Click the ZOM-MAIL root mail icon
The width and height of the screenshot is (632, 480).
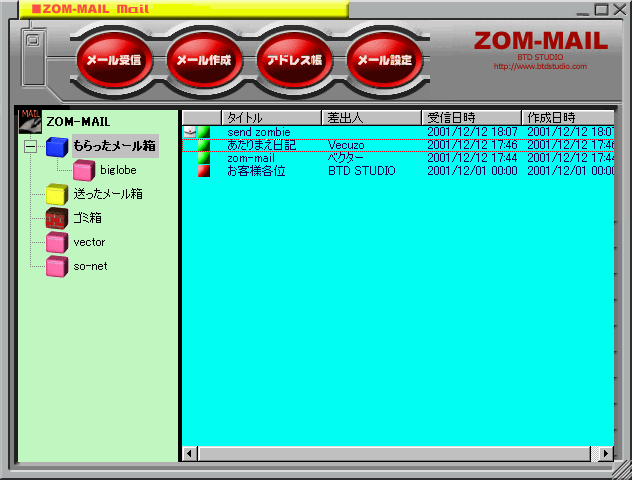click(x=30, y=121)
